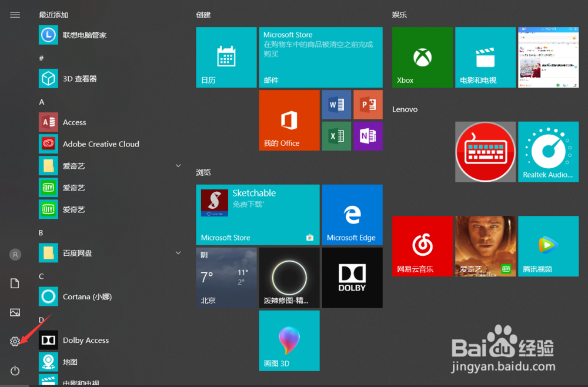Screen dimensions: 588x387
Task: Open the 我的 Office tile
Action: tap(289, 121)
